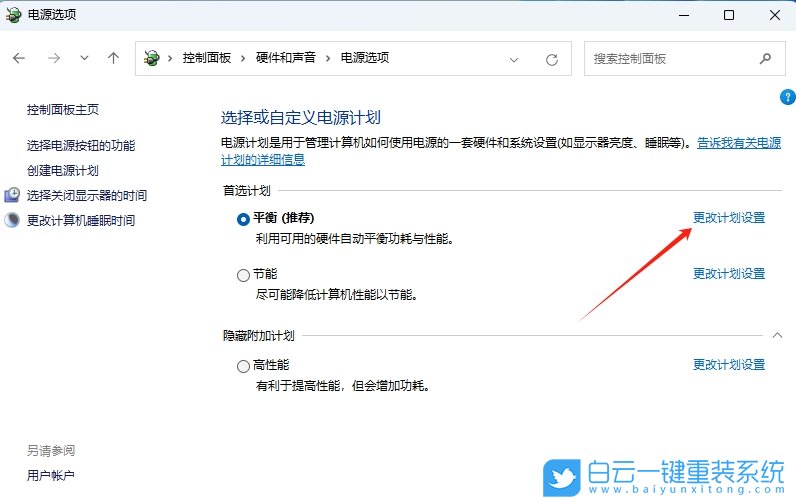This screenshot has height=502, width=796.
Task: Click the 选择或自定义电源计划 heading
Action: [x=301, y=118]
